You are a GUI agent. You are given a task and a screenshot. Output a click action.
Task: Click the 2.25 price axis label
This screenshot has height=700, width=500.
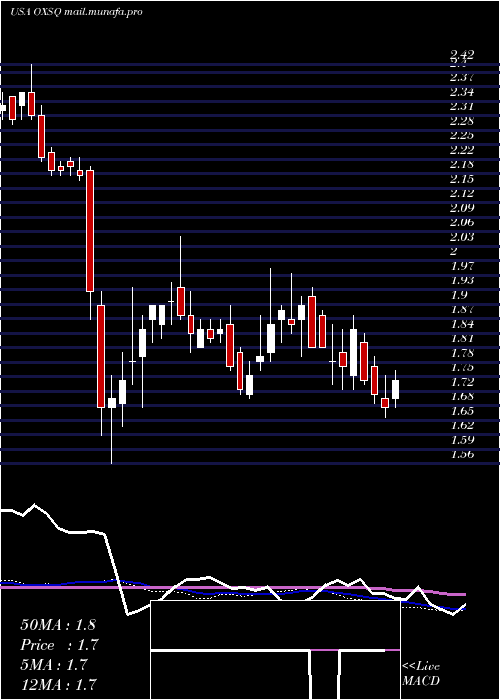click(462, 135)
